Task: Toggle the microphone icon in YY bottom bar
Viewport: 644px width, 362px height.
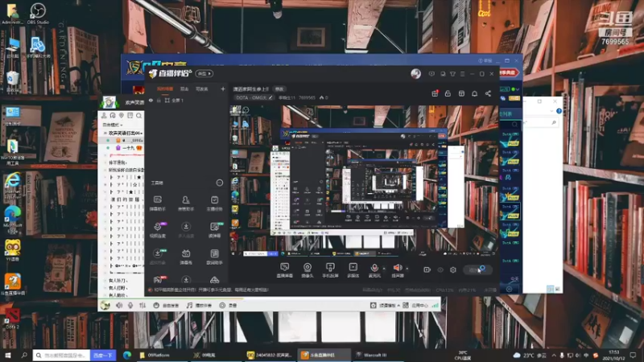Action: pos(130,306)
